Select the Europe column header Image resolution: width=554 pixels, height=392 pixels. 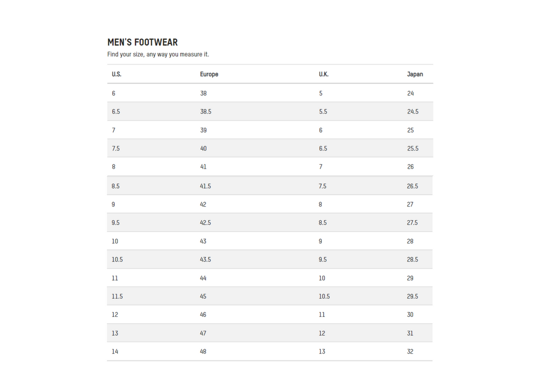click(x=209, y=74)
